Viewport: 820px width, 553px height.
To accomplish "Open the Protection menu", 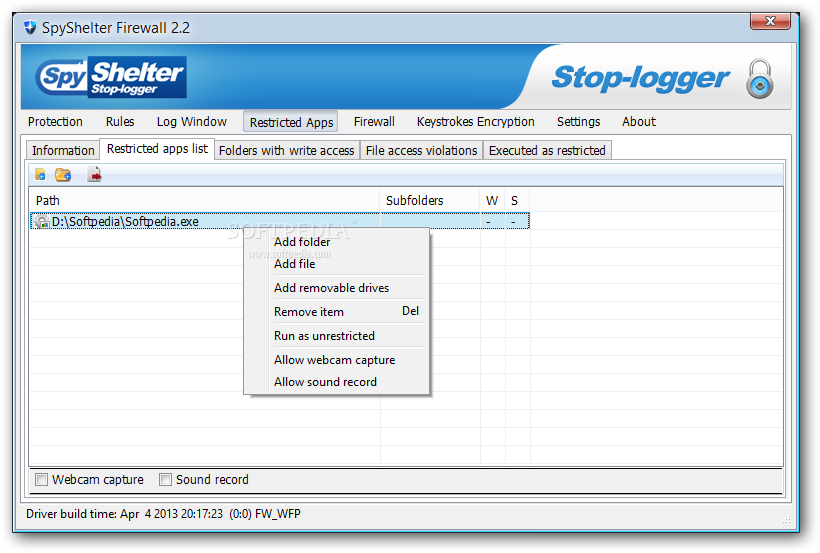I will (55, 122).
